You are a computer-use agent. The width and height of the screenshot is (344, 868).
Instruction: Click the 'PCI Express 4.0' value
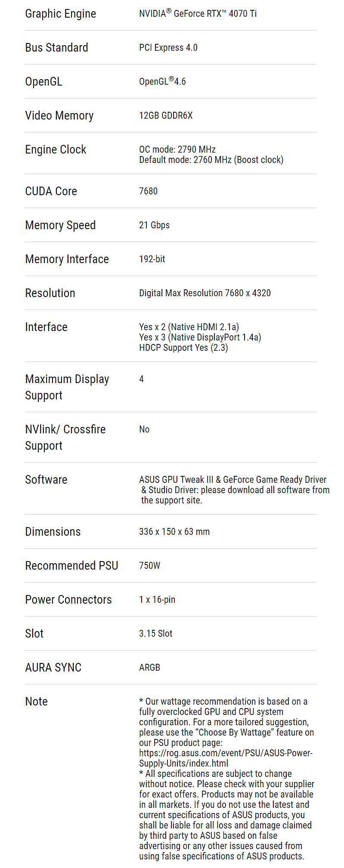[x=168, y=47]
